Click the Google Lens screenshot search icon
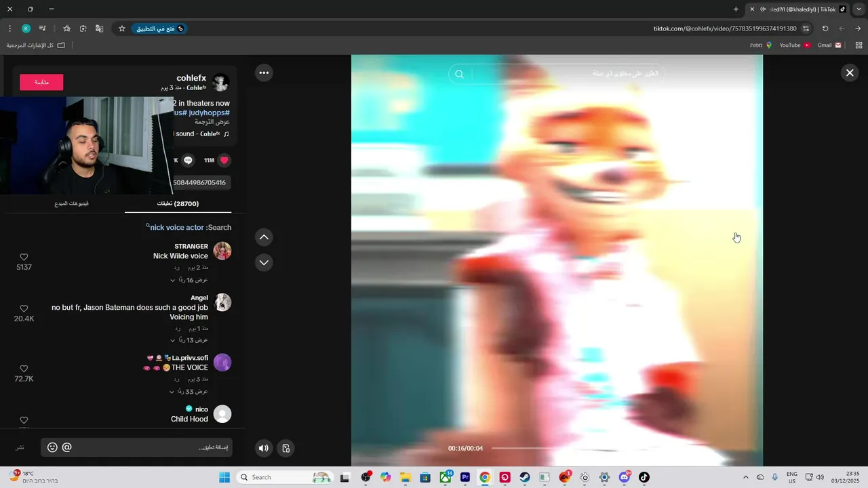Image resolution: width=868 pixels, height=488 pixels. coord(83,28)
